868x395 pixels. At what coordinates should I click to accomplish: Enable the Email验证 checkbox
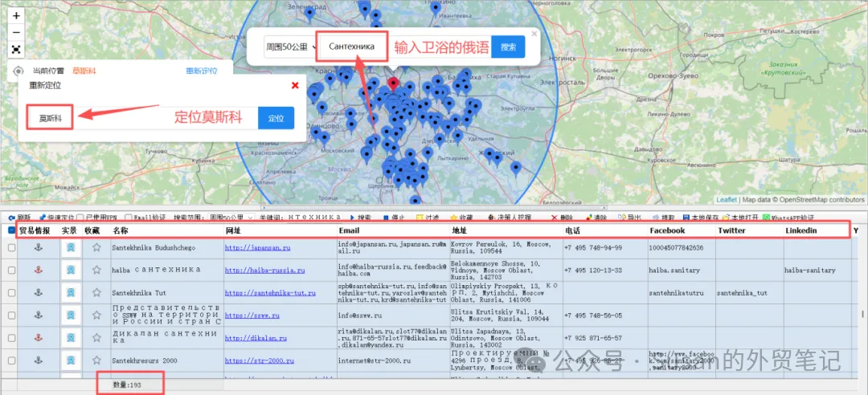pos(129,218)
